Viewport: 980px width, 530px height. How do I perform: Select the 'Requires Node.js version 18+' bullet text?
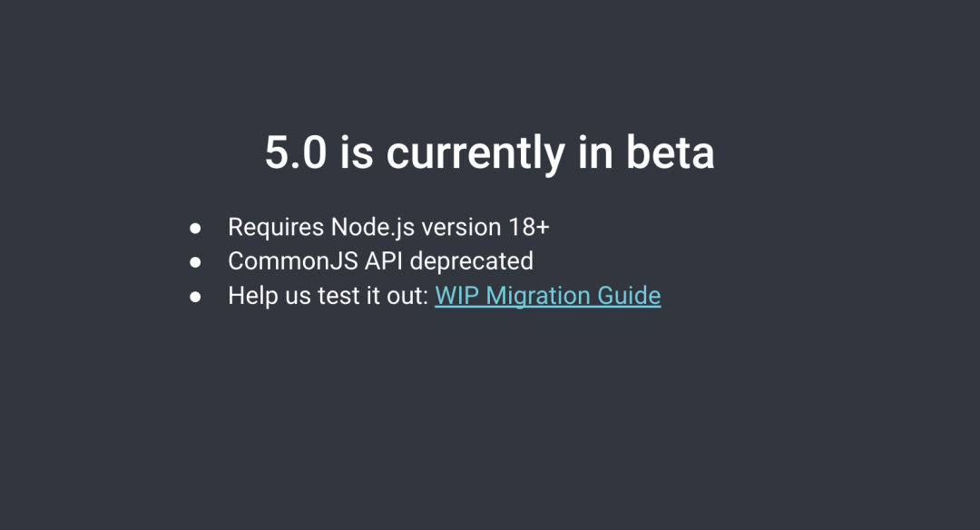point(388,227)
